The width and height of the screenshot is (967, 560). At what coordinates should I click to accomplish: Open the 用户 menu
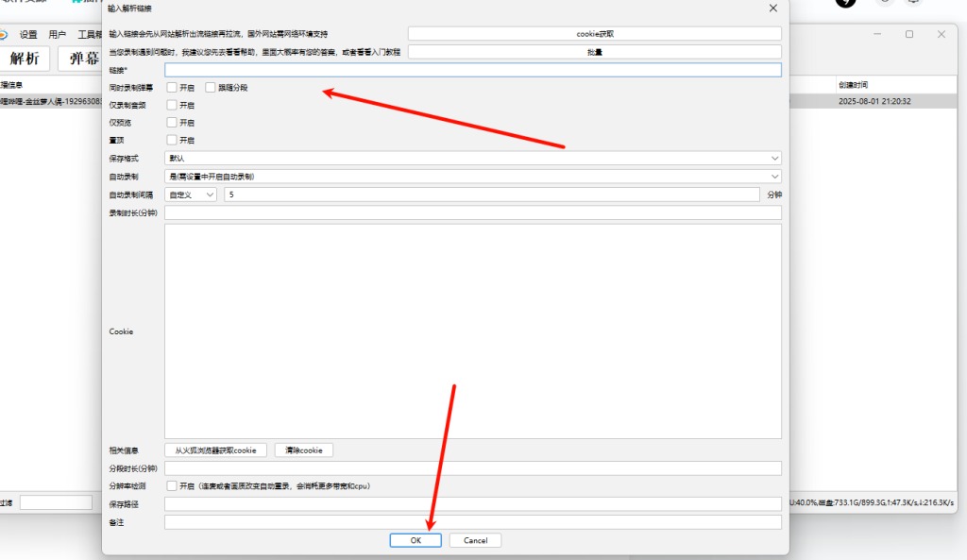(58, 34)
